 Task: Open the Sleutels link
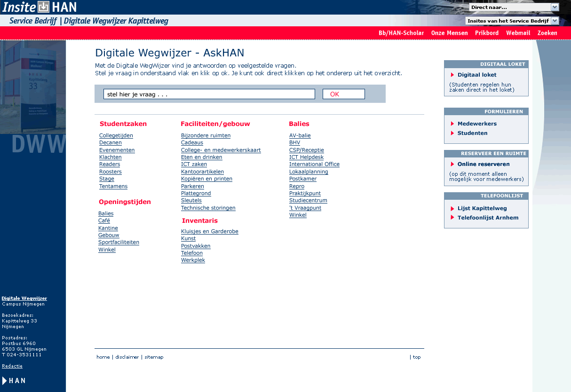(191, 201)
